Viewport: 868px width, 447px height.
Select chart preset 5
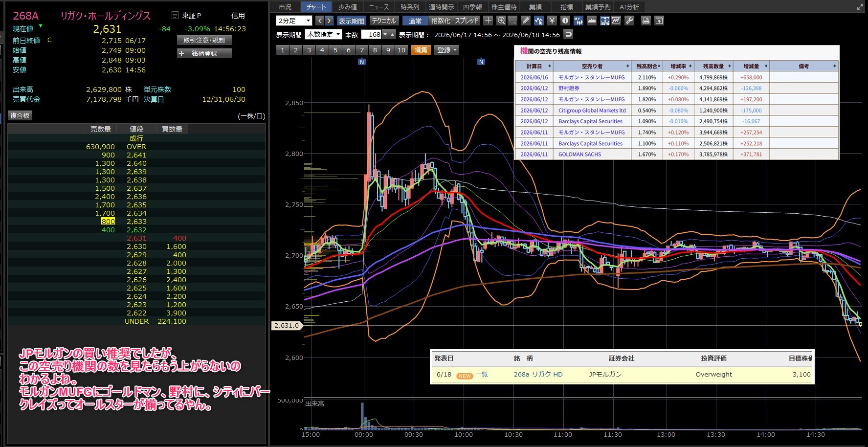click(x=335, y=50)
